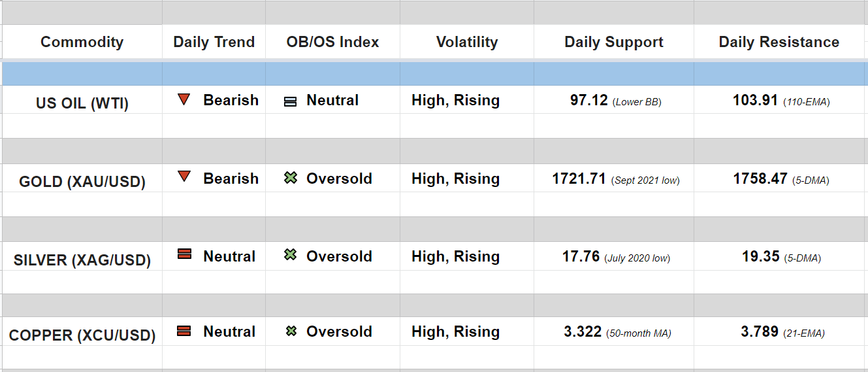The height and width of the screenshot is (372, 868).
Task: Click the red neutral bars icon for Silver
Action: tap(184, 254)
